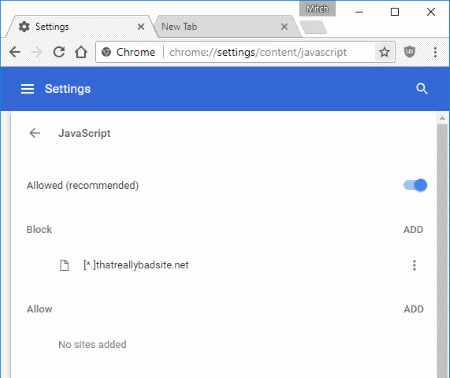This screenshot has width=450, height=378.
Task: Click the 'Allowed (recommended)' label
Action: point(83,185)
